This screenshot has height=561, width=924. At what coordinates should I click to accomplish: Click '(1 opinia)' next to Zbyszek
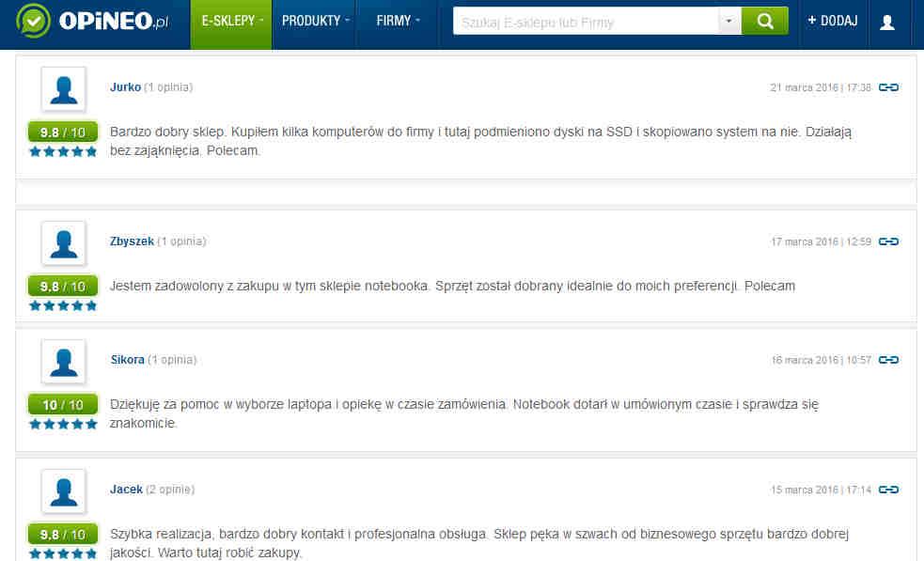[x=181, y=242]
